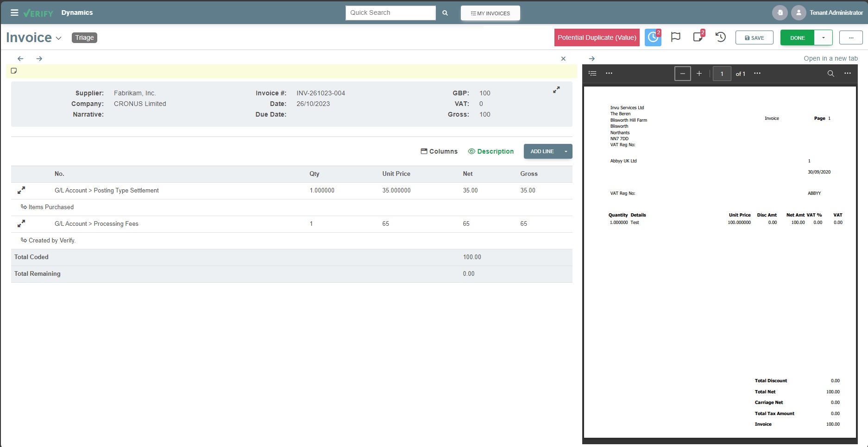Flag the invoice using the flag icon
Screen dimensions: 868x447
tap(676, 37)
